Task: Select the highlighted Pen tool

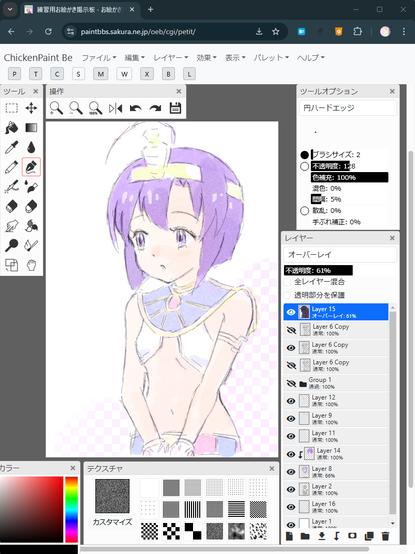Action: tap(31, 167)
